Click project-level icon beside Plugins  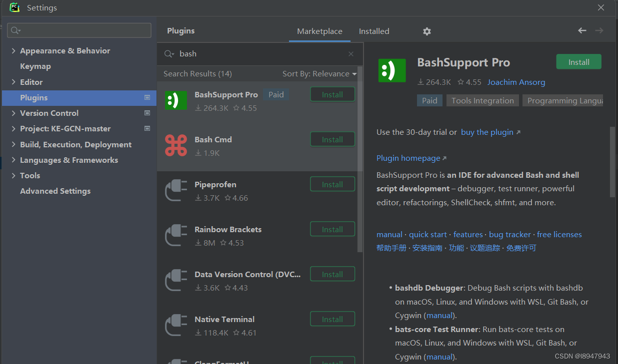[147, 97]
